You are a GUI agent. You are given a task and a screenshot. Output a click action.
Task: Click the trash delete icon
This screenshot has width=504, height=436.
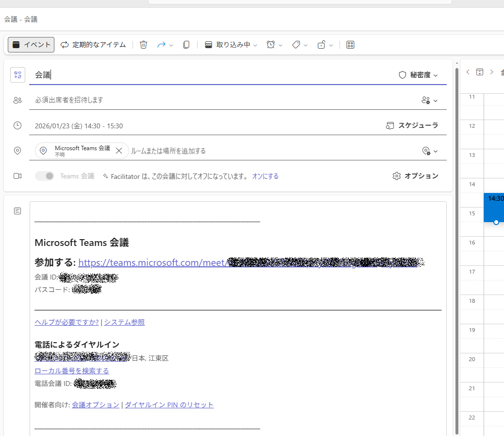(143, 45)
